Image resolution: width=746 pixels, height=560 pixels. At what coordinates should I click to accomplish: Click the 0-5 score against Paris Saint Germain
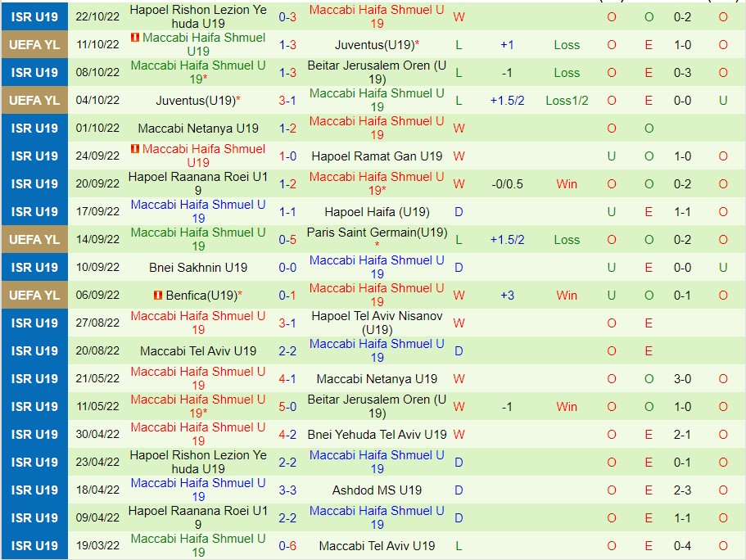pyautogui.click(x=287, y=240)
